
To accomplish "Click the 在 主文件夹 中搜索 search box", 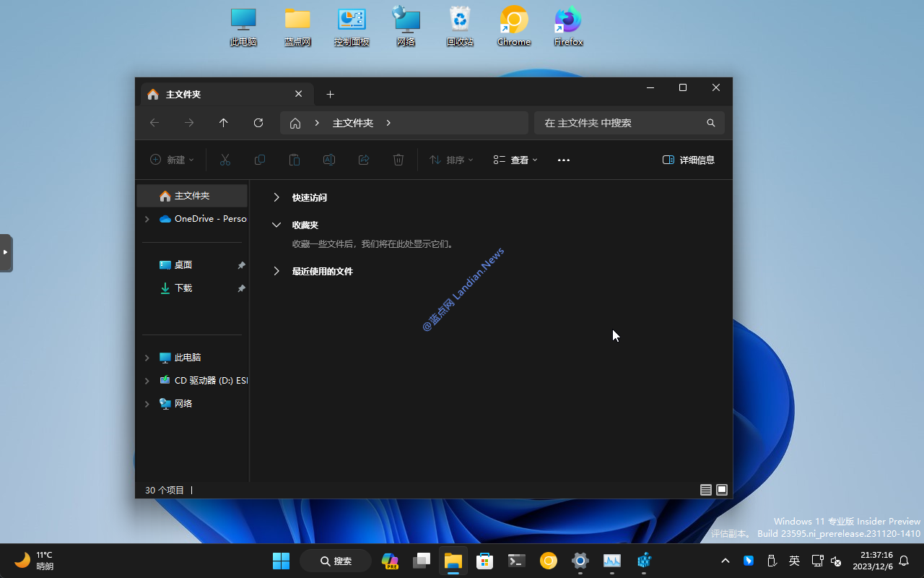I will click(621, 123).
